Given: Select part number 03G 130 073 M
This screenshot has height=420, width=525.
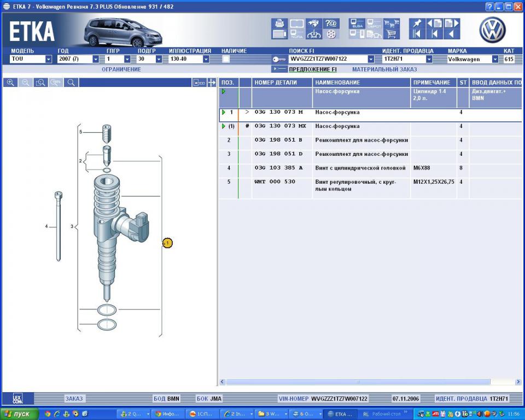Looking at the screenshot, I should click(278, 112).
